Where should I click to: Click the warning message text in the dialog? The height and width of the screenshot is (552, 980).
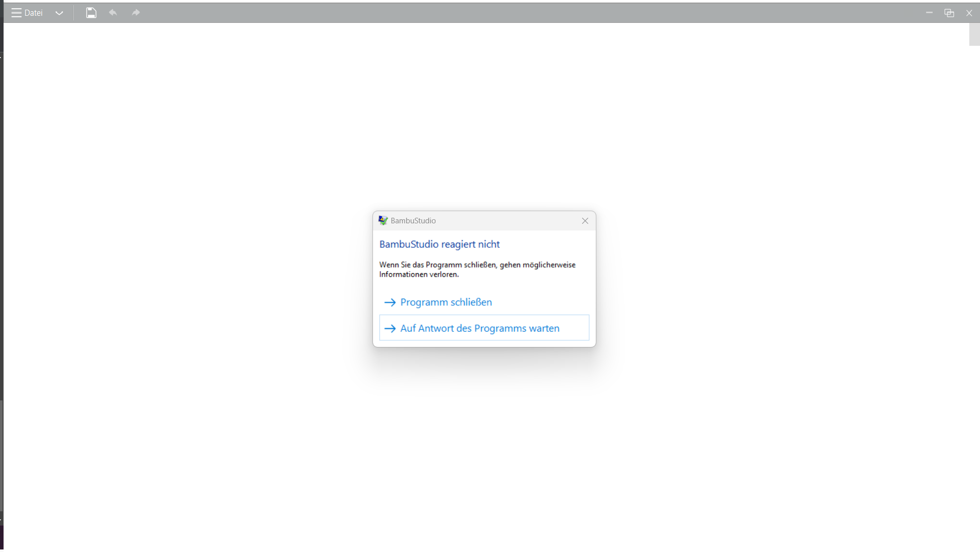[477, 270]
